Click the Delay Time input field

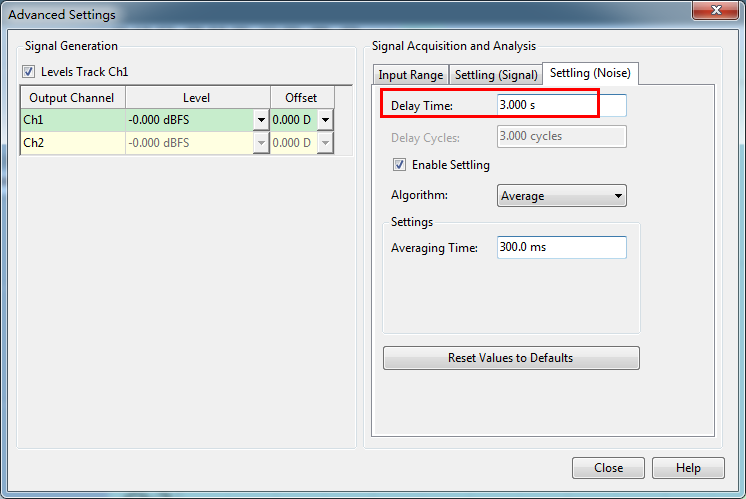(x=562, y=105)
